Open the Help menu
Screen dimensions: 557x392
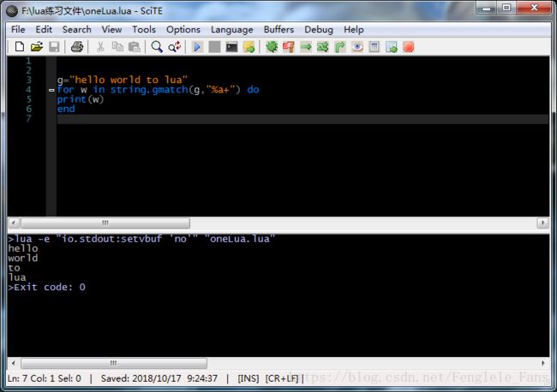pos(353,29)
